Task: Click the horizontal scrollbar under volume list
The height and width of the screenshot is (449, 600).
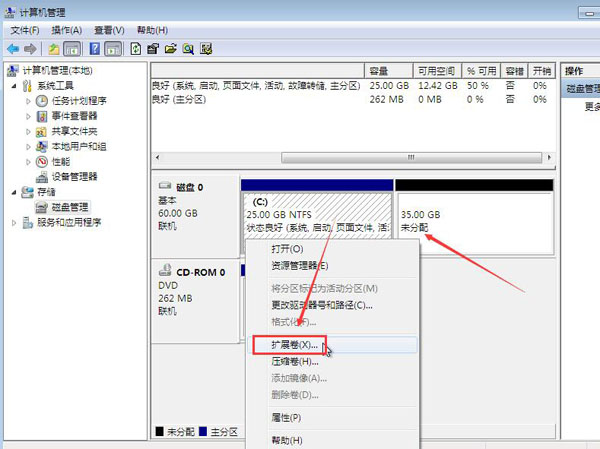Action: pos(350,157)
